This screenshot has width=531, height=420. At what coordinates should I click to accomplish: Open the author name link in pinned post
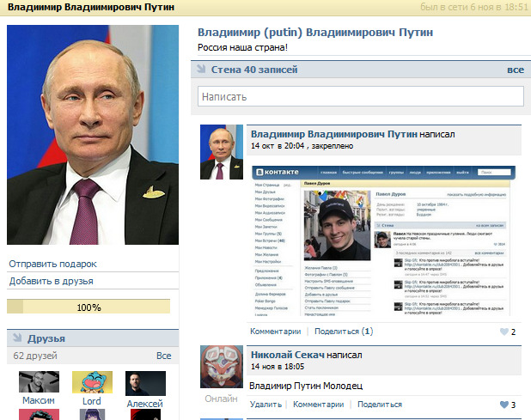[x=334, y=134]
